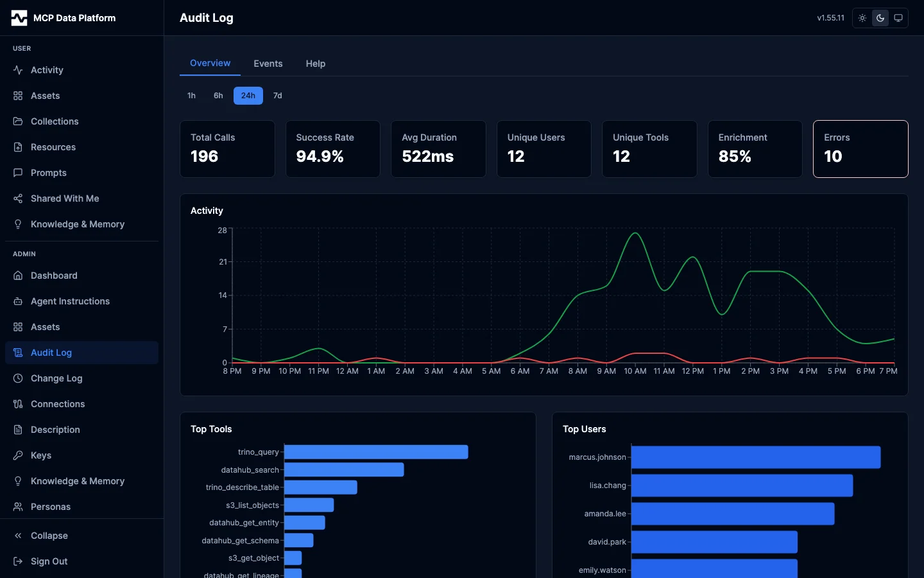
Task: Click the Shared With Me share icon
Action: 18,198
